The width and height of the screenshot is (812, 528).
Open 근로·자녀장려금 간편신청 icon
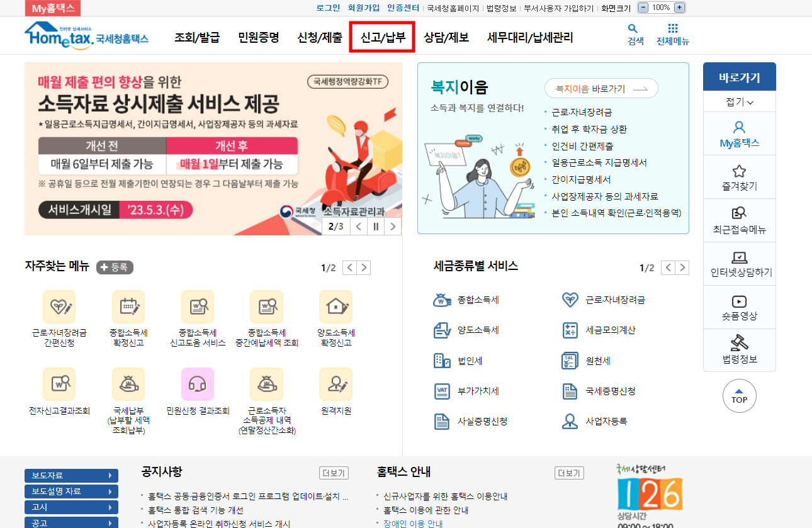pyautogui.click(x=59, y=306)
